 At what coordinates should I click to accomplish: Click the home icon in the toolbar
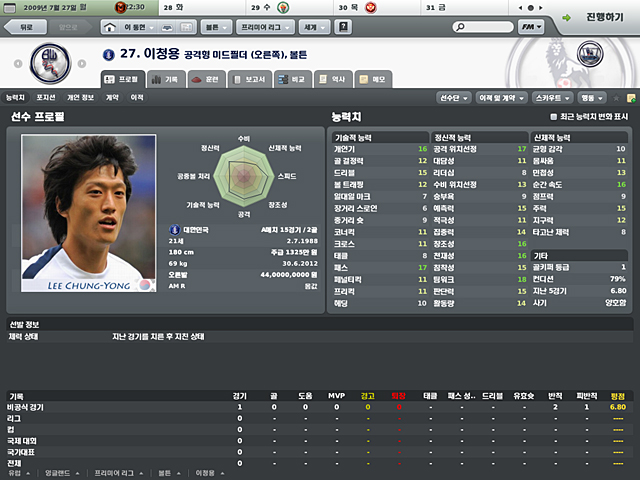coord(109,27)
